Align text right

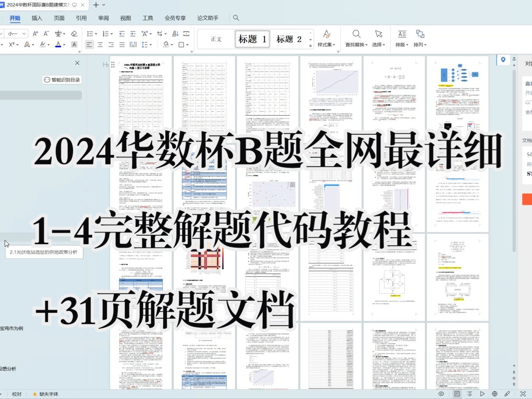pyautogui.click(x=111, y=44)
